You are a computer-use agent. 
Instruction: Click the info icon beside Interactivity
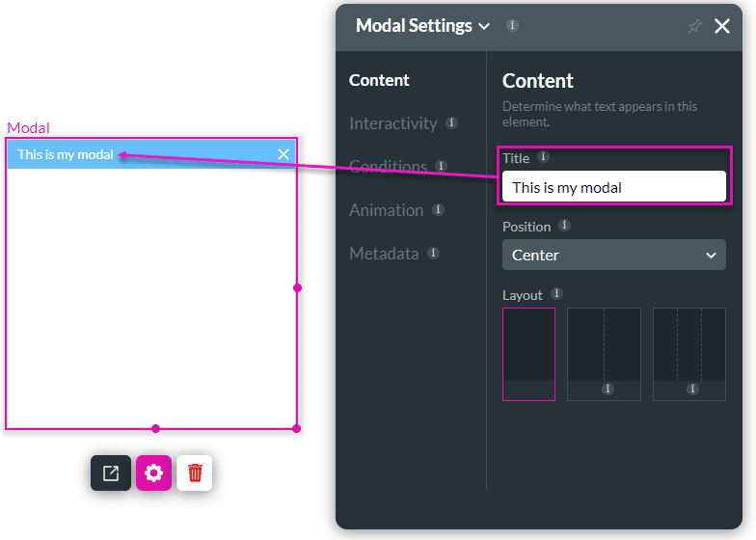tap(451, 123)
